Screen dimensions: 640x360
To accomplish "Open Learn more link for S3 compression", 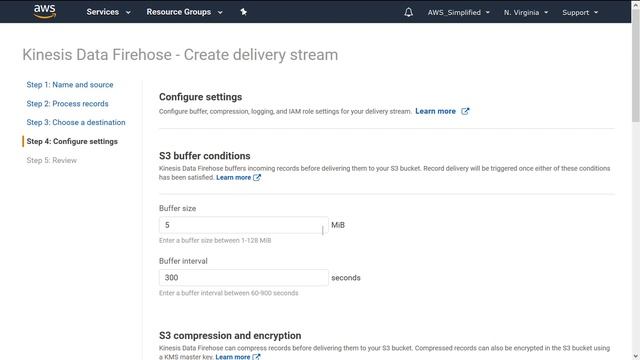I will pyautogui.click(x=233, y=357).
